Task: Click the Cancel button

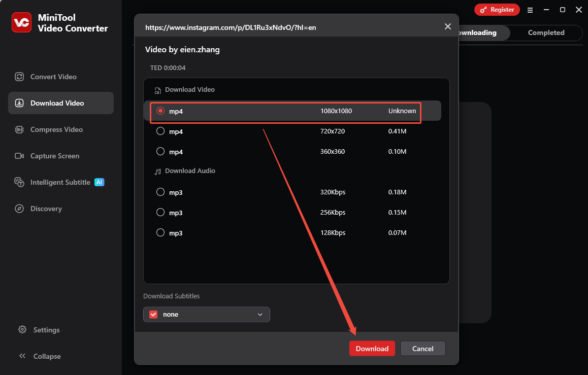Action: point(422,349)
